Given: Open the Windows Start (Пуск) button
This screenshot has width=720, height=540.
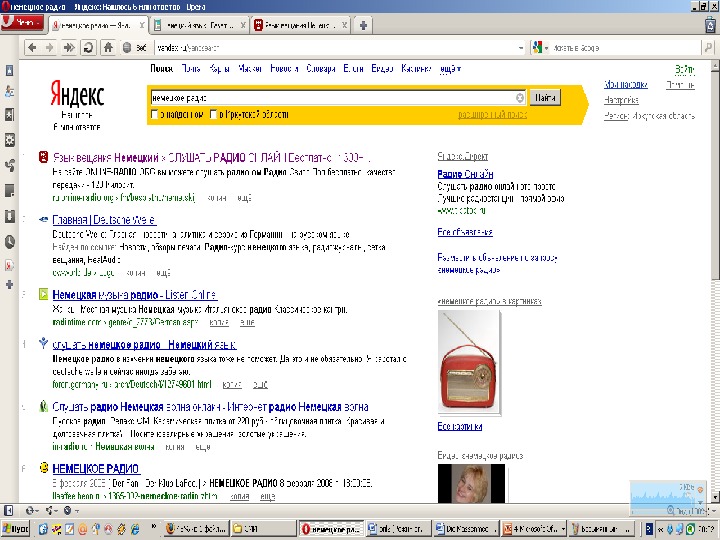Looking at the screenshot, I should [15, 529].
